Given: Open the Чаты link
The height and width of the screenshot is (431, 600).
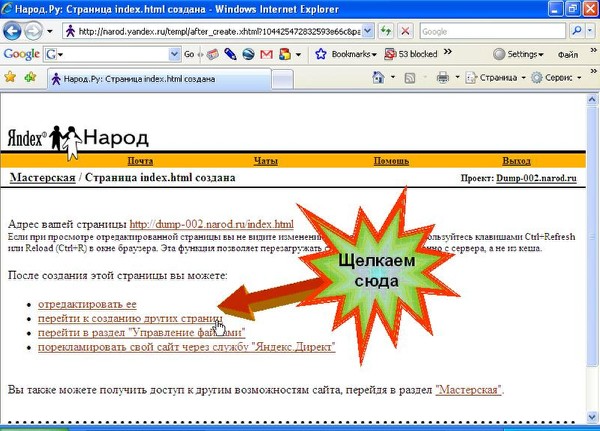Looking at the screenshot, I should [x=266, y=161].
